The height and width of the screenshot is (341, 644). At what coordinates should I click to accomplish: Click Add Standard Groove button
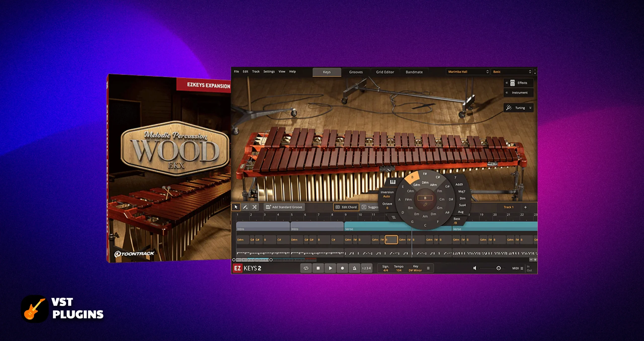coord(284,207)
